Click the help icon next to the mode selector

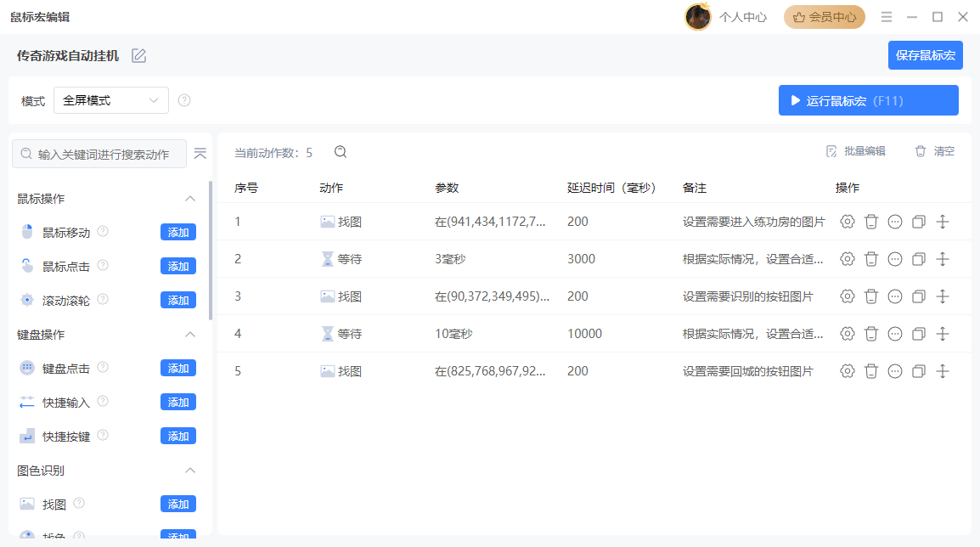tap(185, 100)
